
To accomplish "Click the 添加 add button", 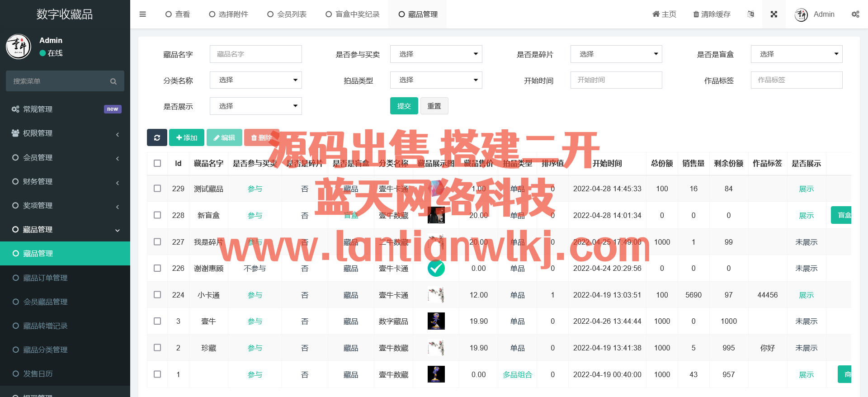I will (x=187, y=137).
